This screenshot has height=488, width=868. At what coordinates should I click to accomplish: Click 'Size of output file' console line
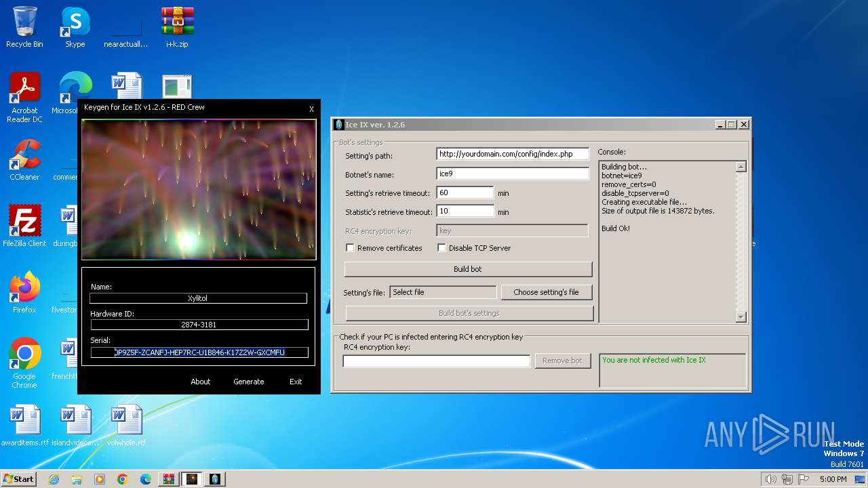click(658, 211)
